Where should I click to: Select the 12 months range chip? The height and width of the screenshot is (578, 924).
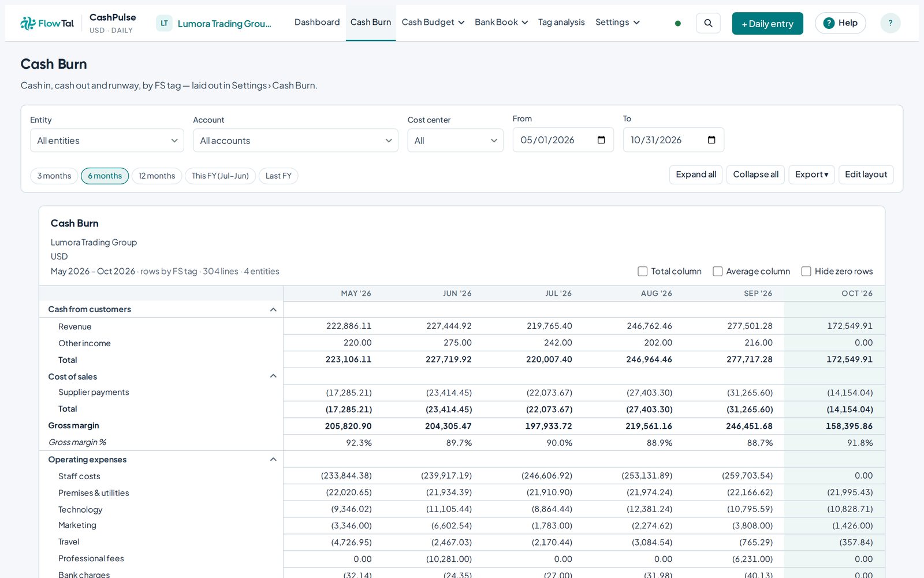coord(157,176)
